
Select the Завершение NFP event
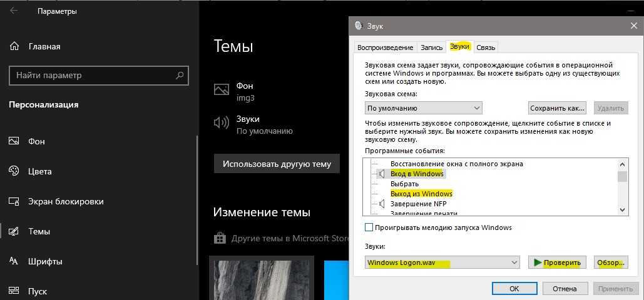(x=419, y=204)
